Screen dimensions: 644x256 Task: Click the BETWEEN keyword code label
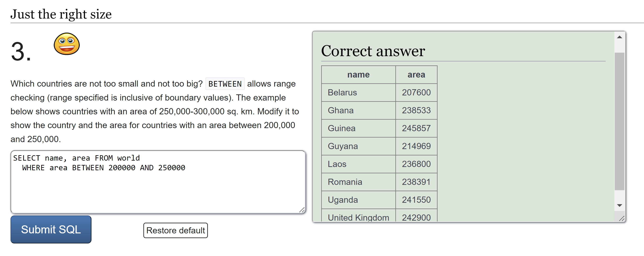pyautogui.click(x=225, y=84)
